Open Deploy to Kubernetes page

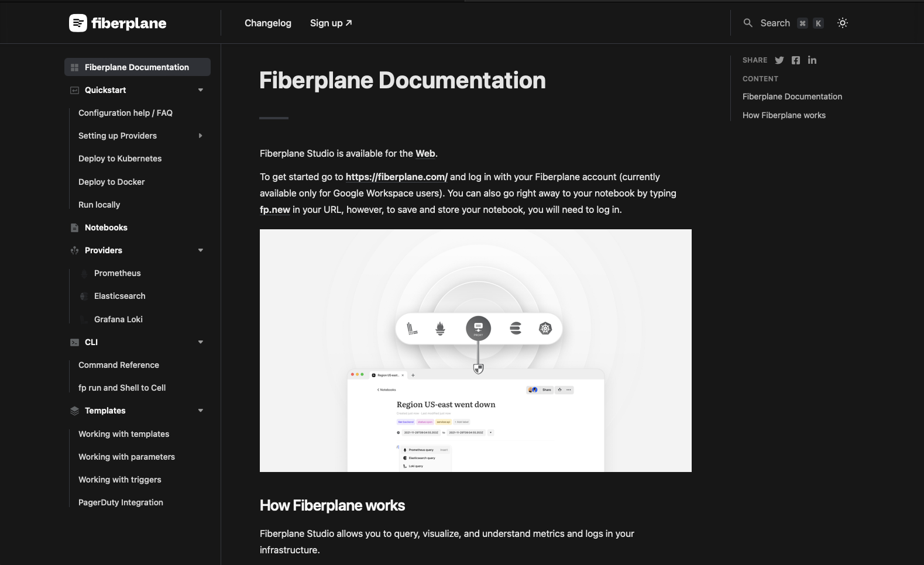click(x=120, y=159)
